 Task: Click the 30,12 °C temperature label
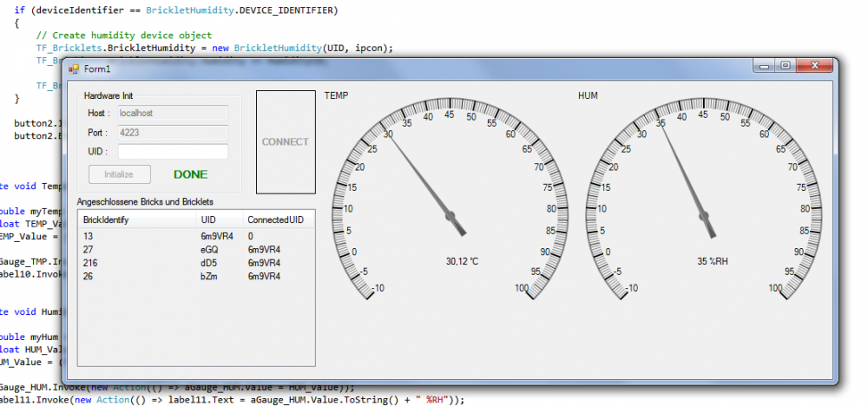[x=463, y=261]
